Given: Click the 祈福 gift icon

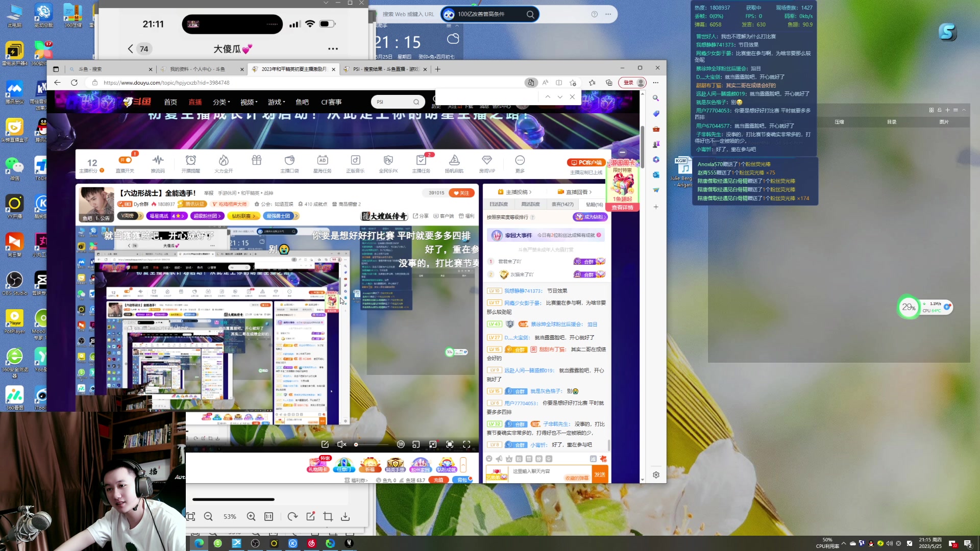Looking at the screenshot, I should (370, 464).
